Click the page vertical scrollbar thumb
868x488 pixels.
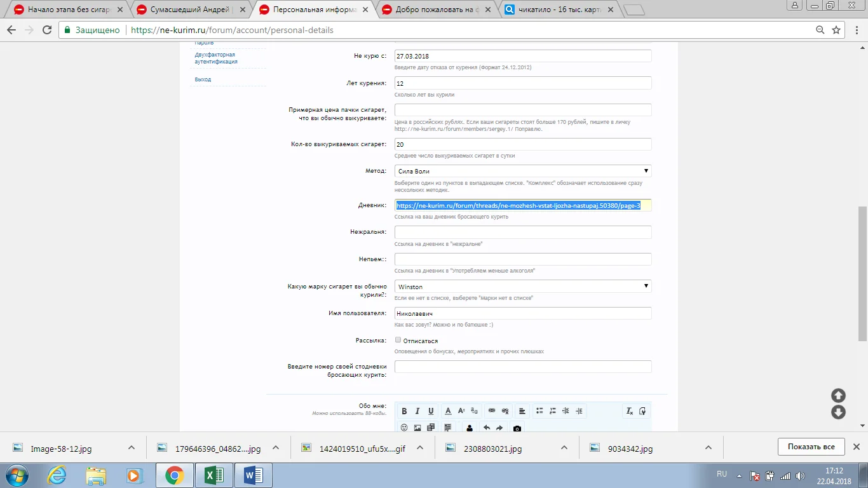click(x=862, y=273)
